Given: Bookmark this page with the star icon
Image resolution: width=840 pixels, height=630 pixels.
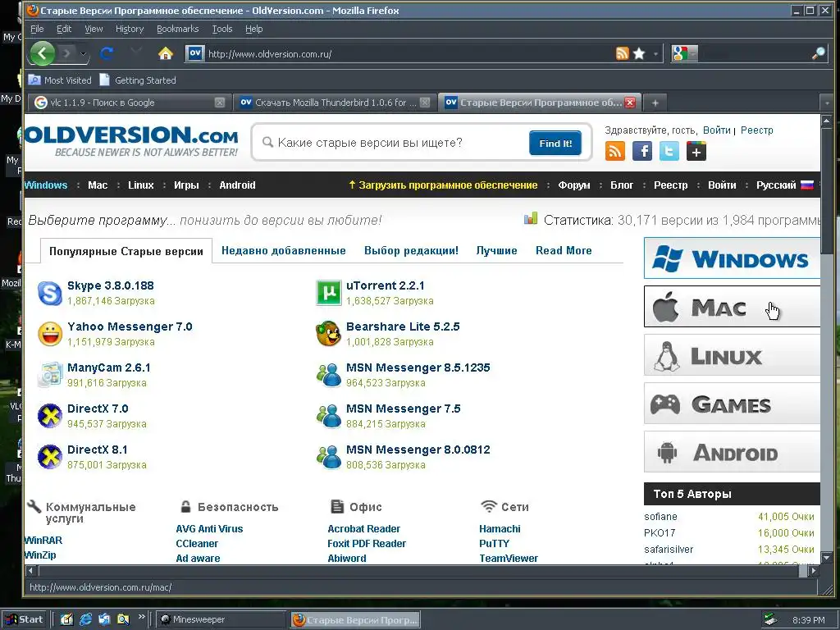Looking at the screenshot, I should point(639,53).
